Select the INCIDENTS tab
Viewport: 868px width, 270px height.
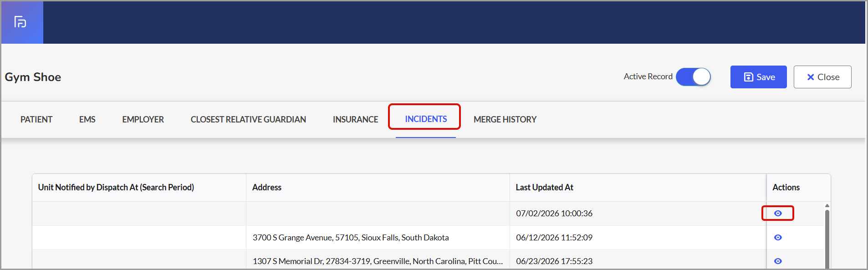(x=426, y=119)
